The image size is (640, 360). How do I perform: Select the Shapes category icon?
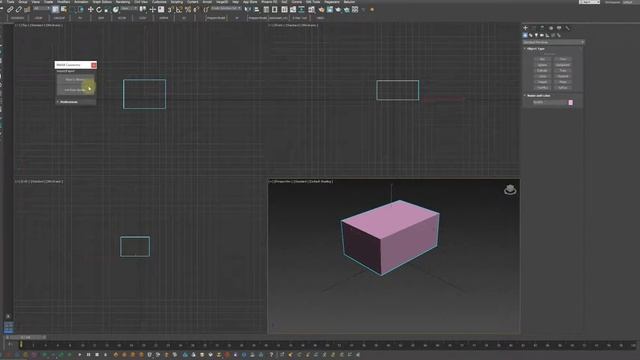[531, 36]
